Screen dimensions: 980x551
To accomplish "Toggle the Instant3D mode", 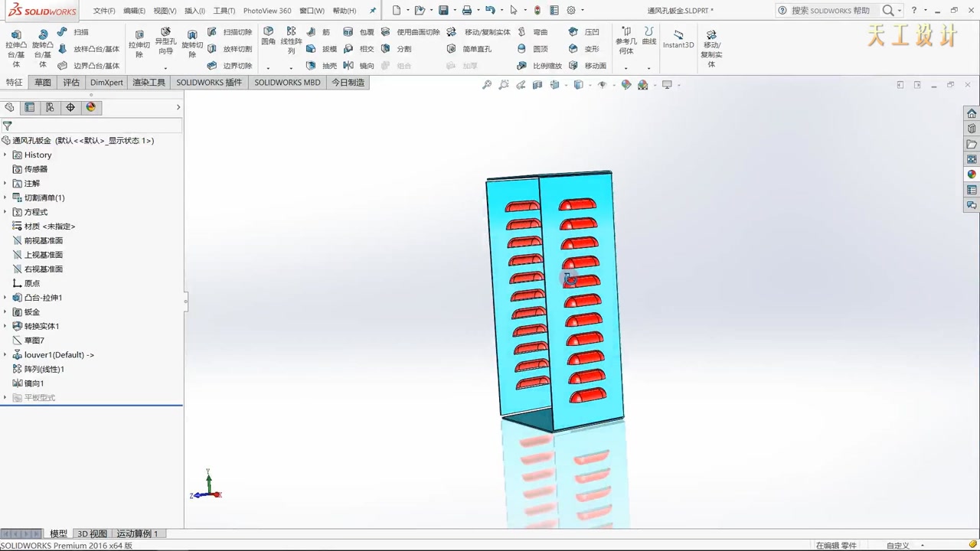I will click(678, 39).
